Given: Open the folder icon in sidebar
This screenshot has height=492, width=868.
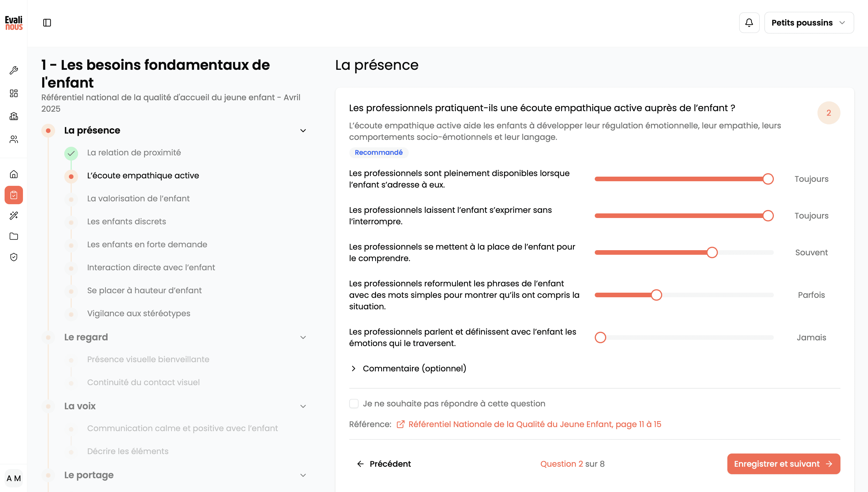Looking at the screenshot, I should (x=14, y=236).
